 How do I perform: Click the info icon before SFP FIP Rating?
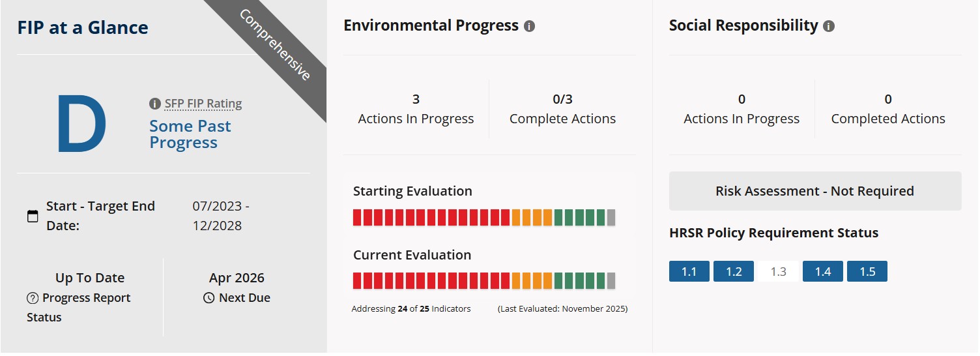click(x=154, y=104)
